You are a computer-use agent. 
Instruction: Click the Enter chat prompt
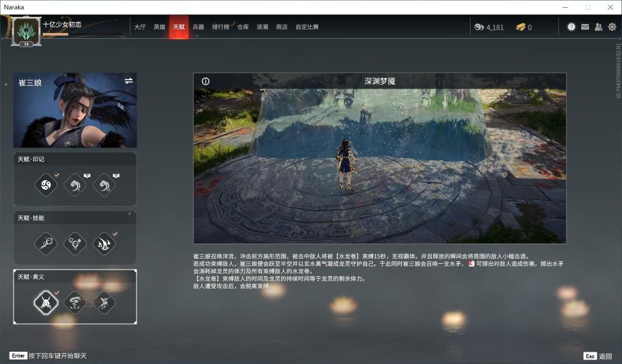[x=48, y=356]
